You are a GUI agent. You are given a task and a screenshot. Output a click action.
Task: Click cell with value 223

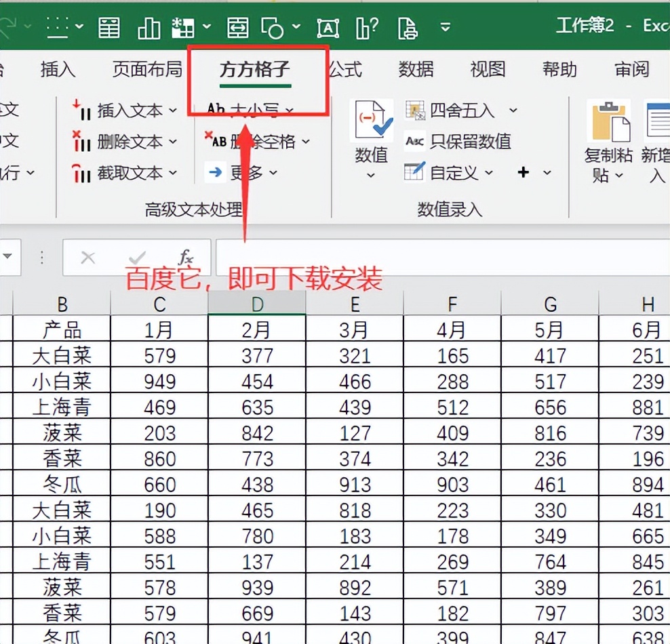point(452,510)
